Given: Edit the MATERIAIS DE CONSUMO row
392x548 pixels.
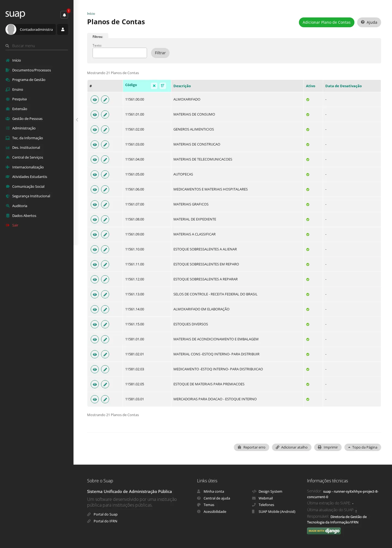Looking at the screenshot, I should [105, 114].
